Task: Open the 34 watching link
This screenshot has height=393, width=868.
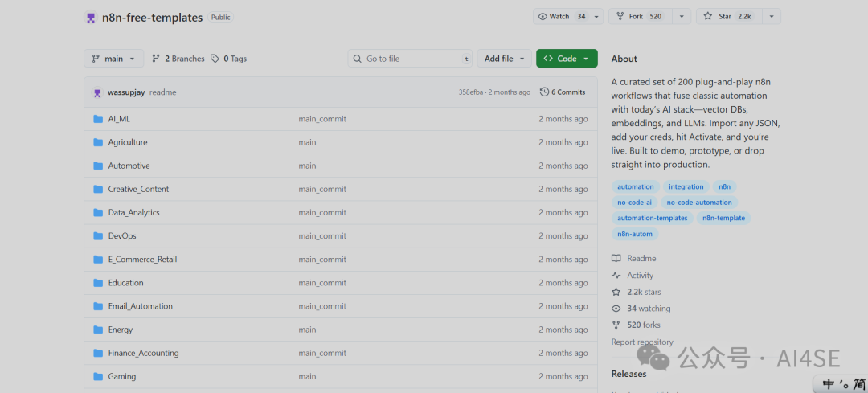Action: click(649, 309)
